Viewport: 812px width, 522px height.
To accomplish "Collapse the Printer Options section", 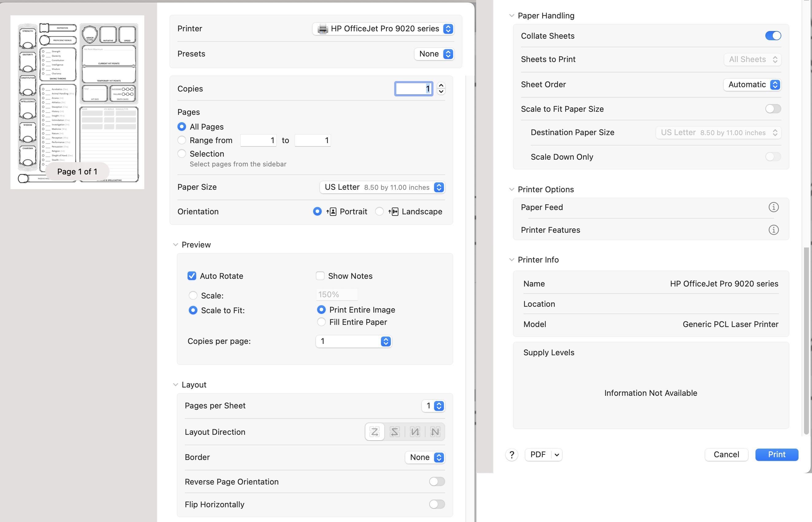I will (x=512, y=189).
